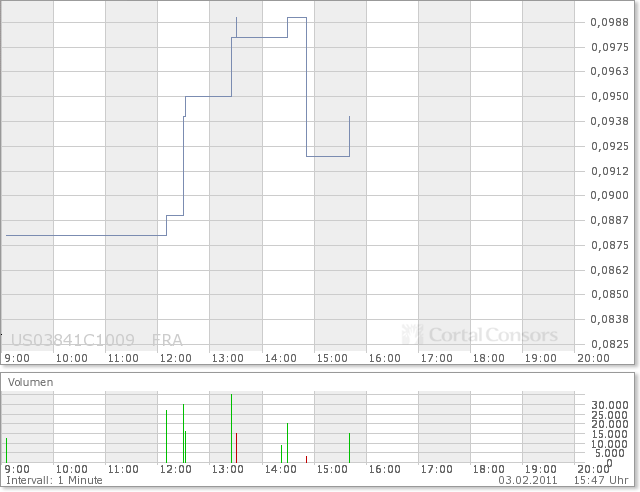Select the 0,0850 price level label
640x492 pixels.
[609, 294]
